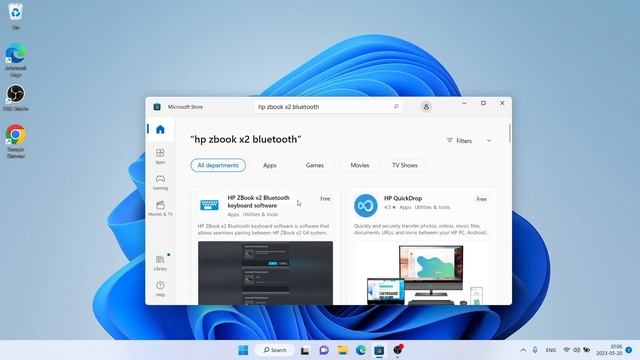Open HP QuickDrop title link

click(403, 198)
